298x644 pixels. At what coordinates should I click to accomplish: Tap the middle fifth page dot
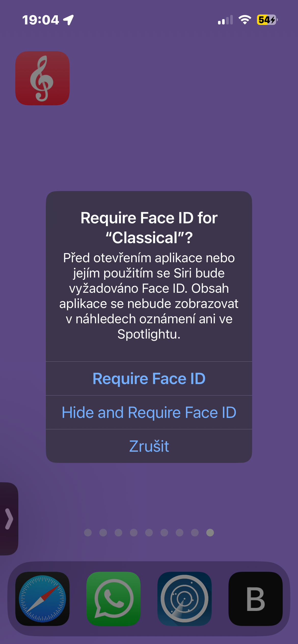(x=149, y=533)
